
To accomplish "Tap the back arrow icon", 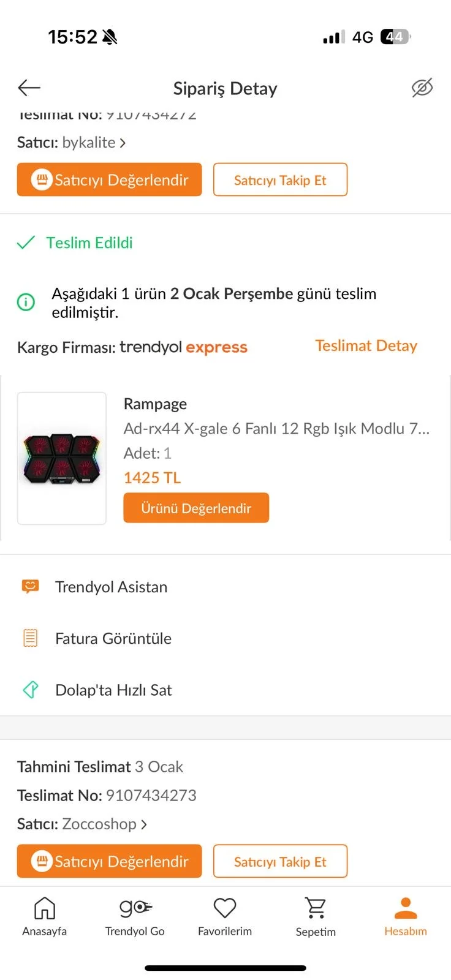I will click(29, 88).
